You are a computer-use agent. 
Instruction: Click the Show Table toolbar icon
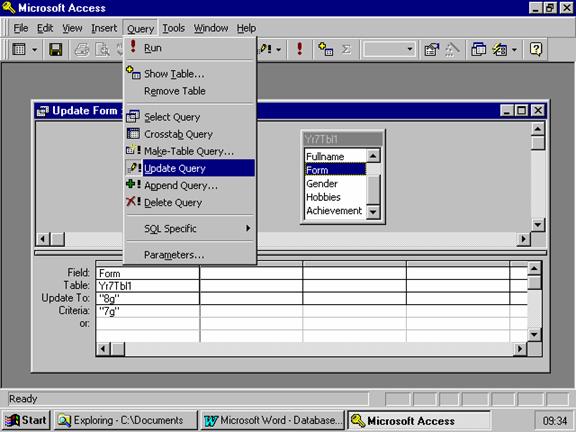(x=325, y=49)
